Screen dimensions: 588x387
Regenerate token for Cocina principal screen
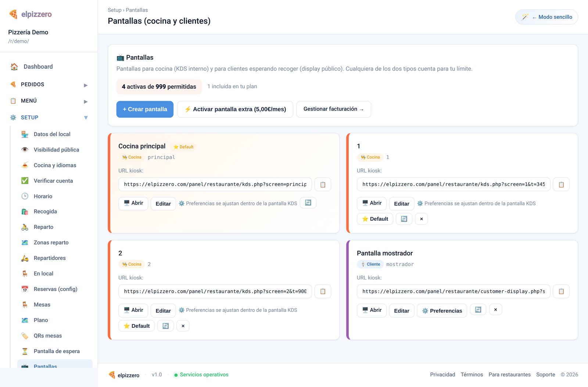click(x=308, y=203)
